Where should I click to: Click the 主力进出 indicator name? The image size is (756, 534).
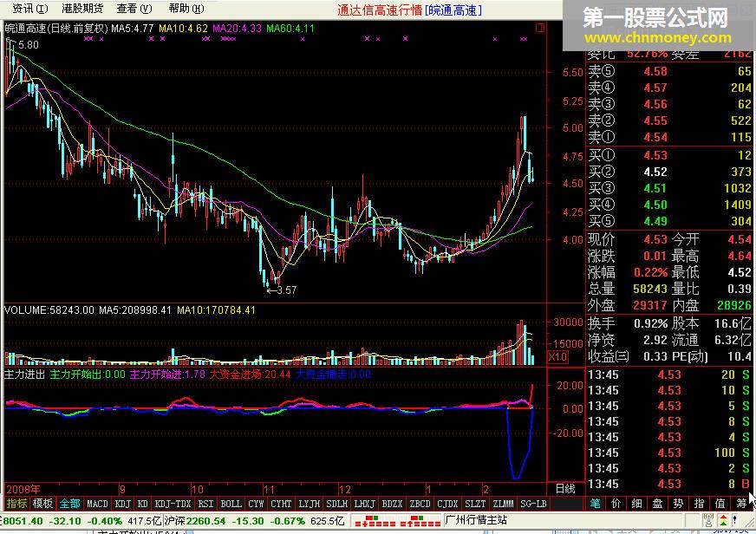click(24, 374)
